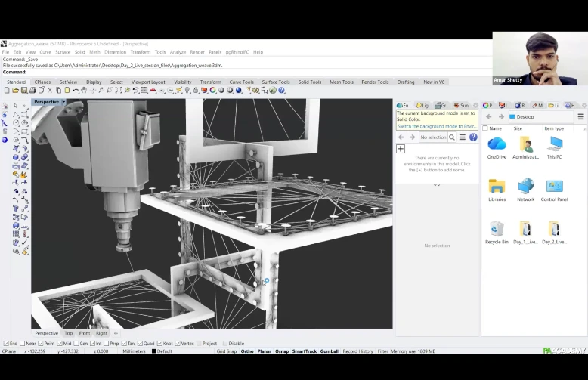This screenshot has height=380, width=588.
Task: Open the Environments panel hamburger menu
Action: 463,137
